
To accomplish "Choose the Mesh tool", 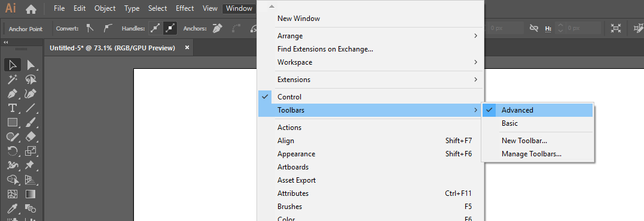I will click(x=13, y=194).
